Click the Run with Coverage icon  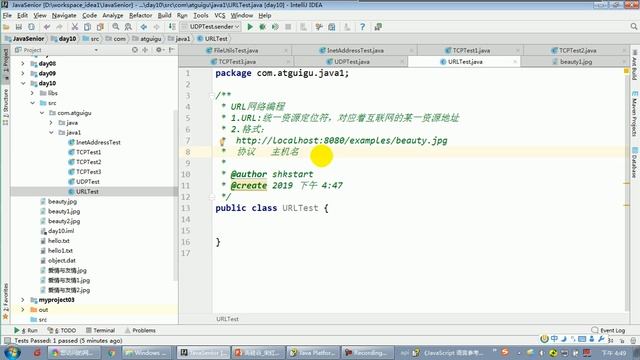tap(276, 27)
